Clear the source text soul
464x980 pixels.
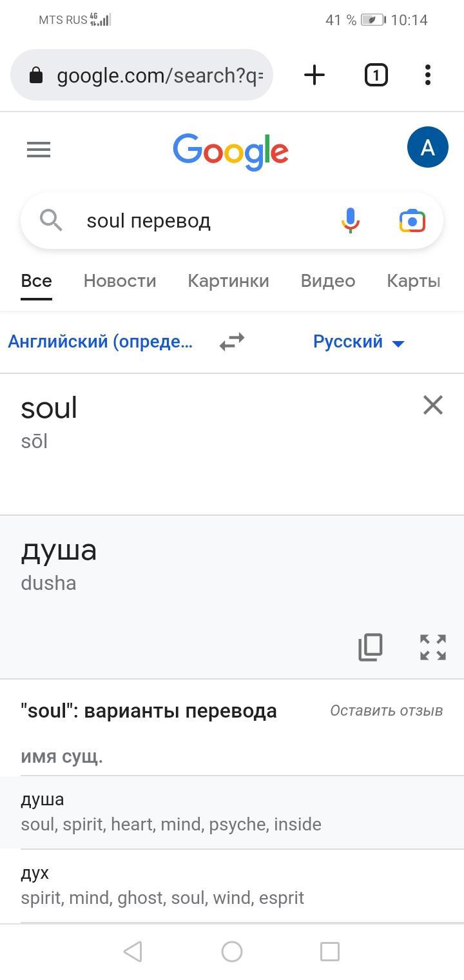[x=432, y=405]
